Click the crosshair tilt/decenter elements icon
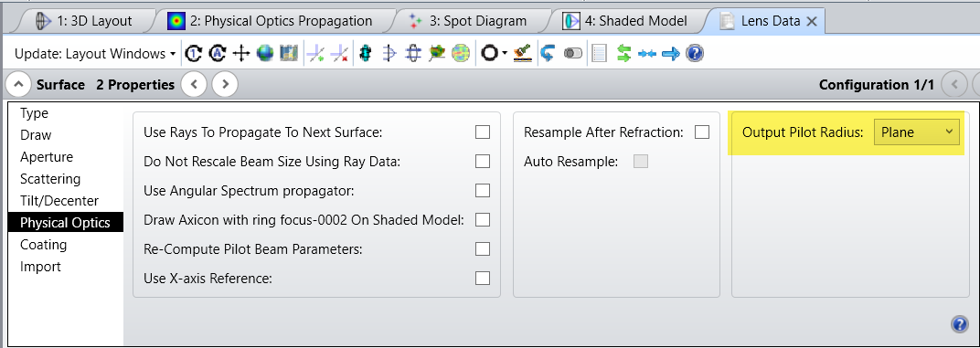 241,54
